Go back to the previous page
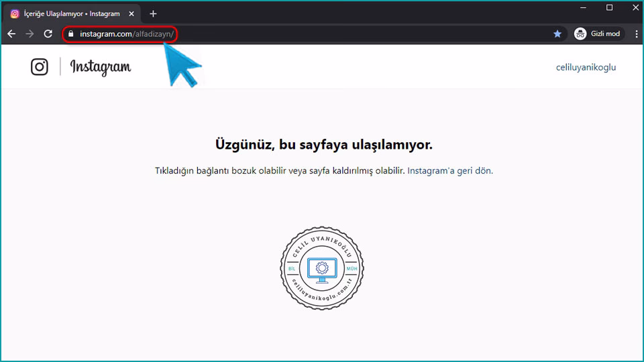The image size is (644, 362). pyautogui.click(x=11, y=34)
